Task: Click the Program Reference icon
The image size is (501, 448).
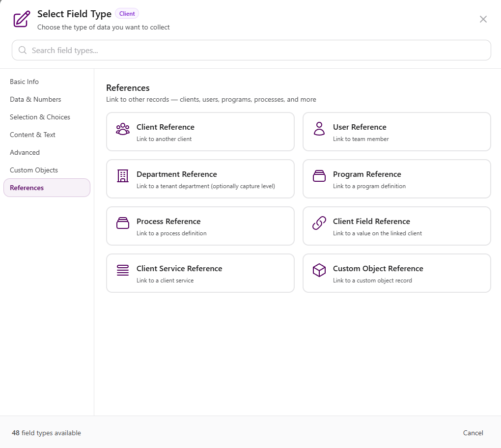Action: click(x=319, y=176)
